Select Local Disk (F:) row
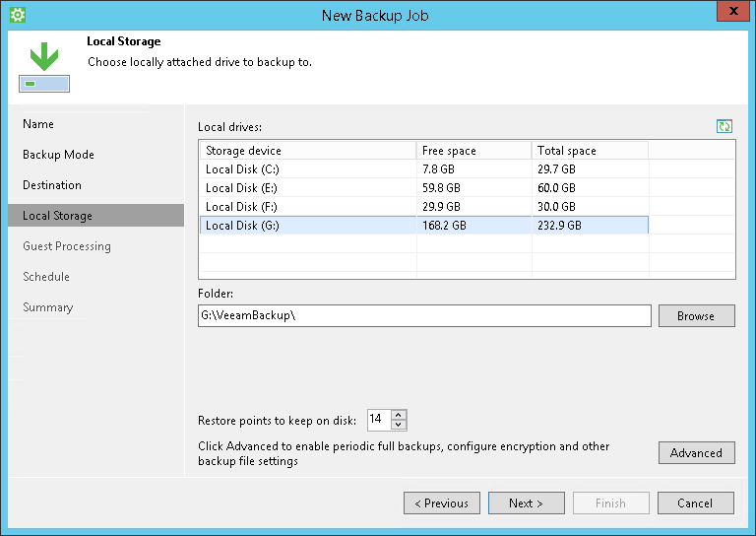 (424, 207)
